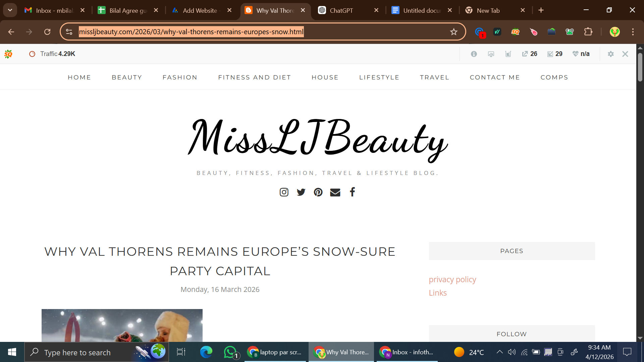Go back to previous page
Screen dimensions: 644x362
pyautogui.click(x=11, y=32)
